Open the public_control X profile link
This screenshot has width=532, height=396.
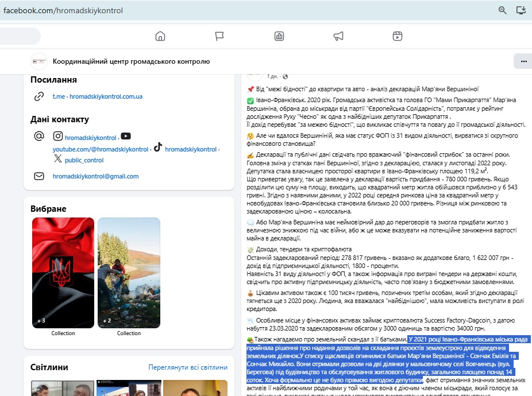tap(84, 161)
